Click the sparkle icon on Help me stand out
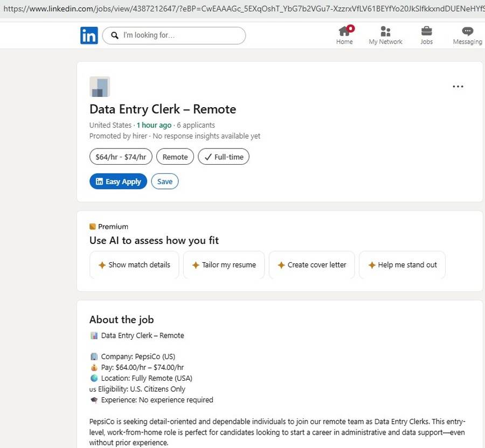This screenshot has height=448, width=485. pyautogui.click(x=372, y=265)
